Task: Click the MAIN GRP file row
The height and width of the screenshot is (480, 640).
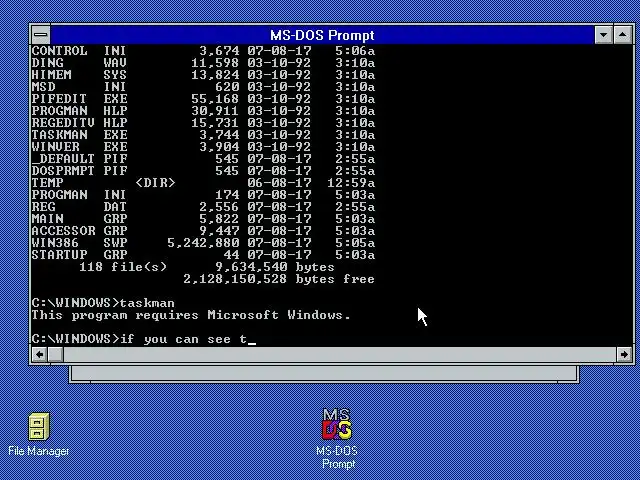Action: pos(203,219)
